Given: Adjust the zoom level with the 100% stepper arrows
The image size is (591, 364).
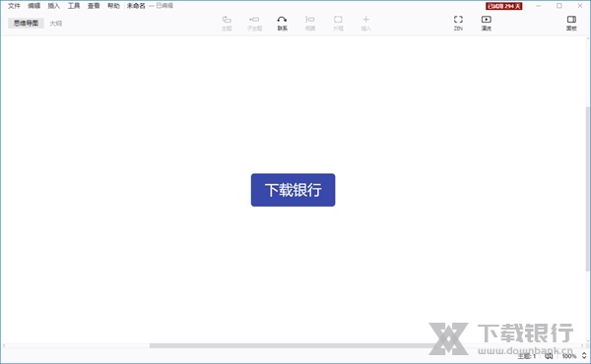Looking at the screenshot, I should tap(584, 356).
